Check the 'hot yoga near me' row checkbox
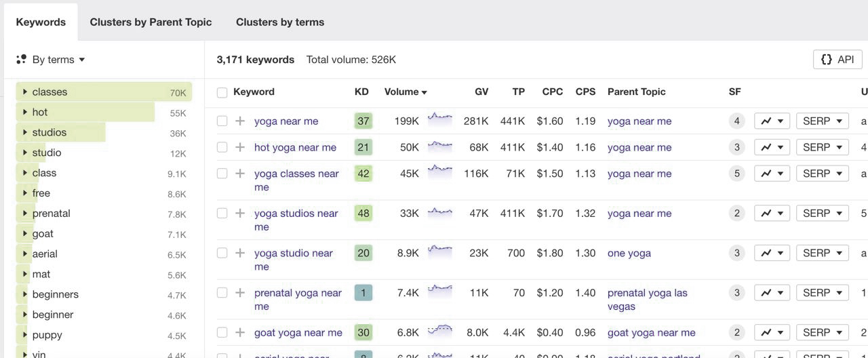Screen dimensions: 868x358 (x=222, y=147)
